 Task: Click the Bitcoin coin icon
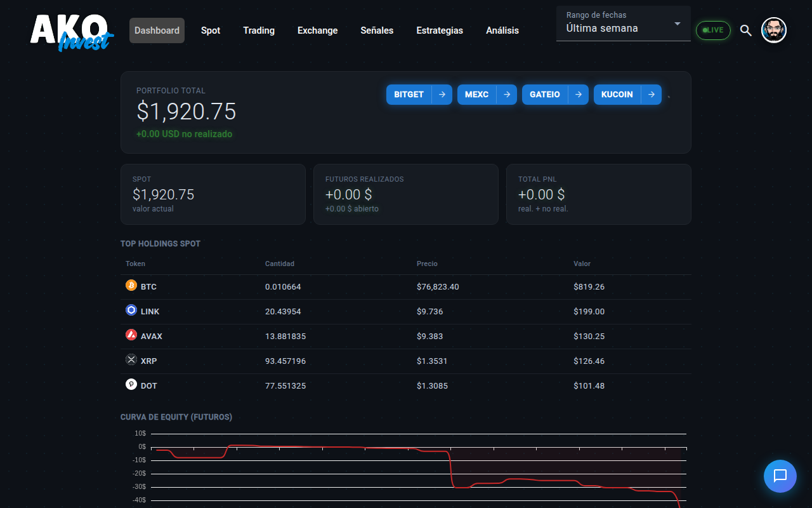click(x=131, y=286)
